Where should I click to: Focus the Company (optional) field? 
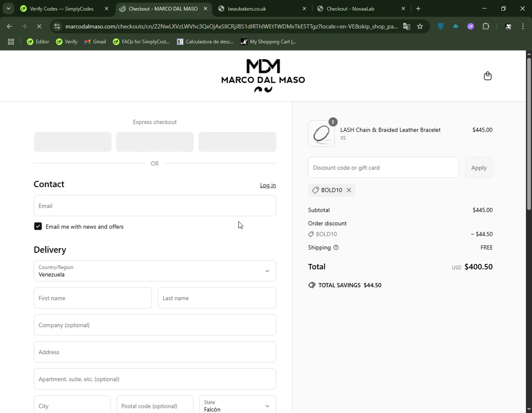click(x=155, y=325)
